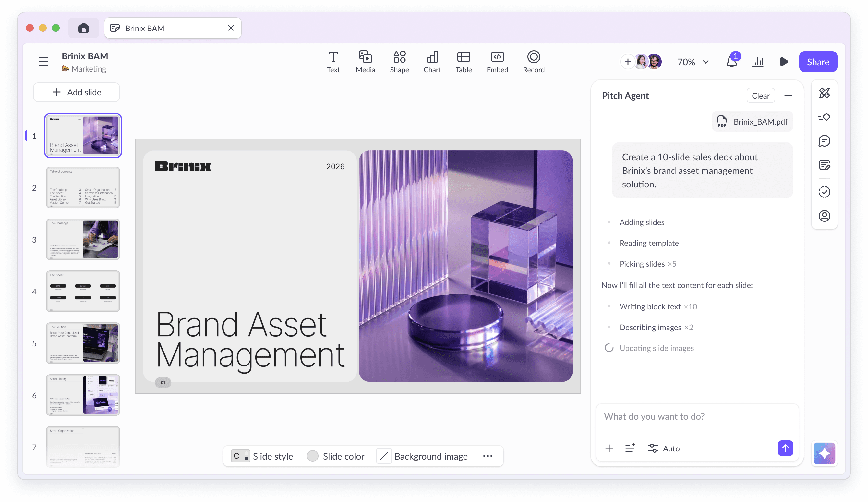This screenshot has height=502, width=868.
Task: Open the Table of contents slide thumbnail
Action: click(x=83, y=187)
